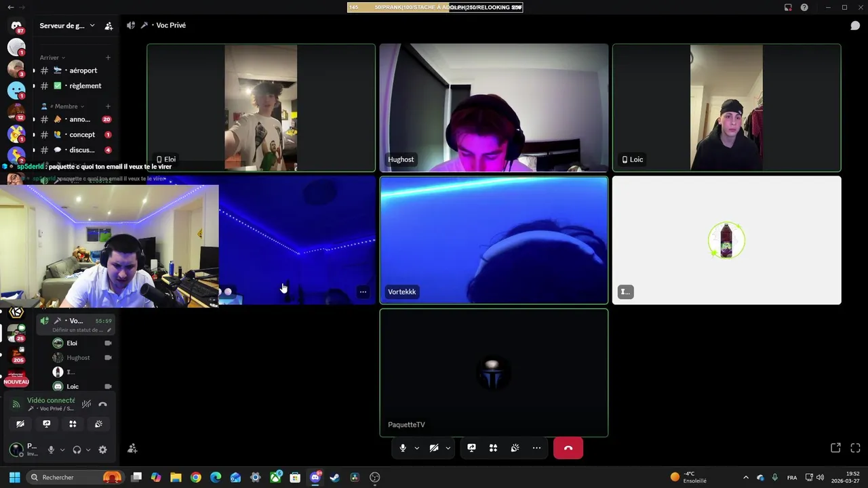The image size is (868, 488).
Task: Mute microphone in user panel
Action: 51,449
